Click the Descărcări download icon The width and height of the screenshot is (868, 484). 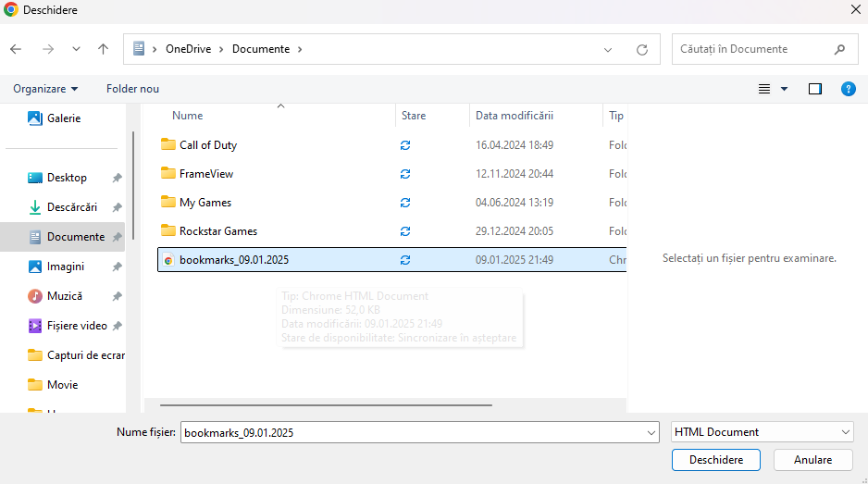click(x=35, y=207)
